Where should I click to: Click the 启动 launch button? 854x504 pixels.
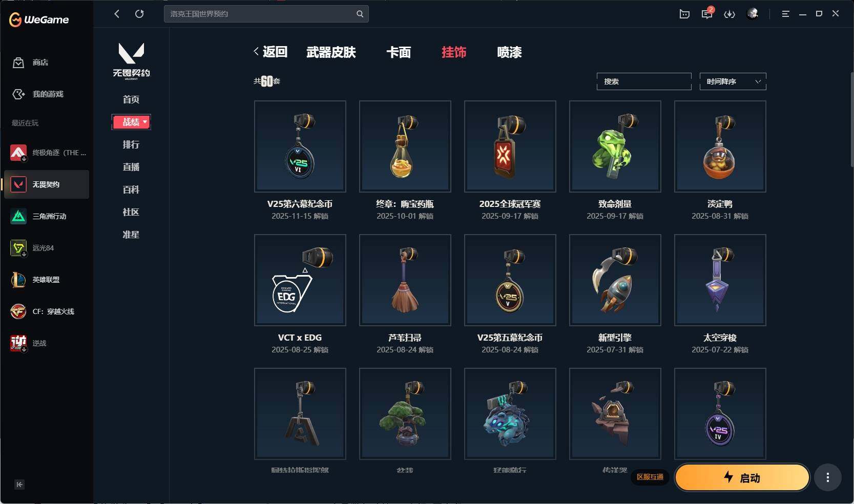742,478
